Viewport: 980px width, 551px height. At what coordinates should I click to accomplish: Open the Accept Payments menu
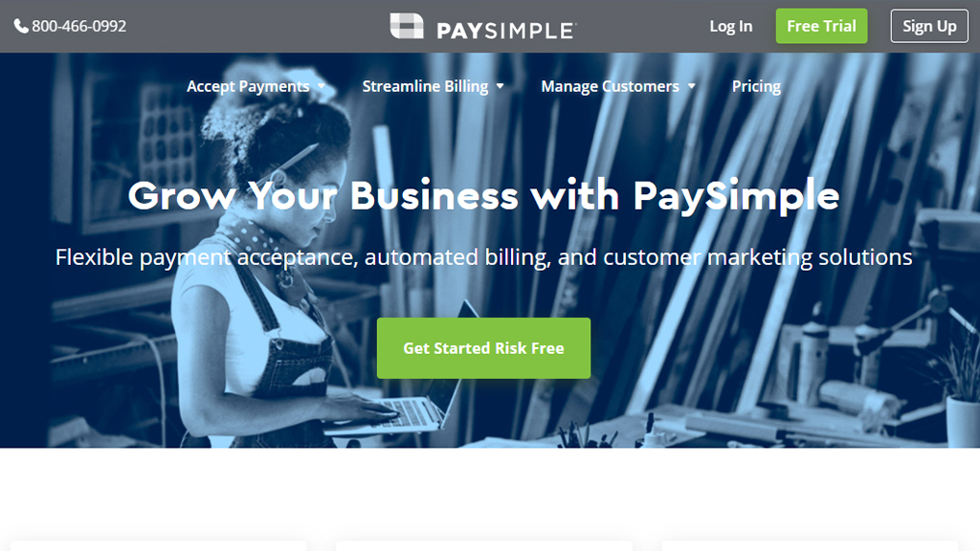[x=248, y=86]
